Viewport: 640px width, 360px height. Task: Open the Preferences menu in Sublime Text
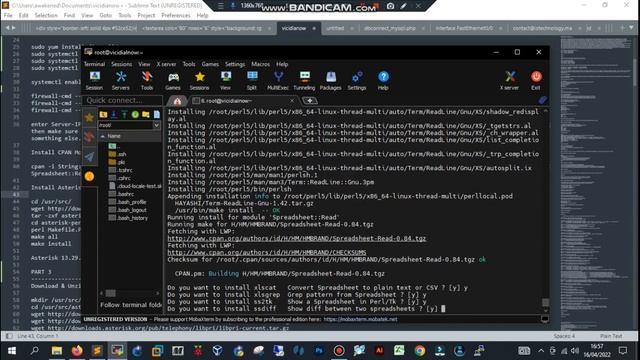[176, 15]
